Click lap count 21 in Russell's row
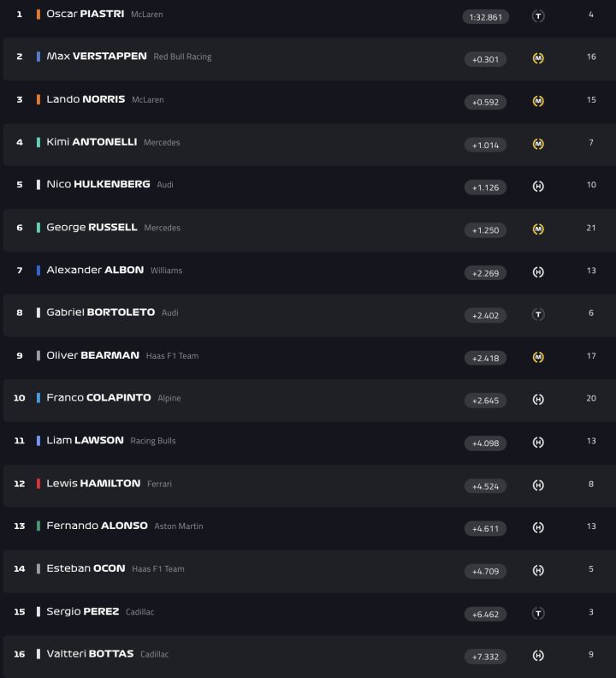 (x=591, y=228)
